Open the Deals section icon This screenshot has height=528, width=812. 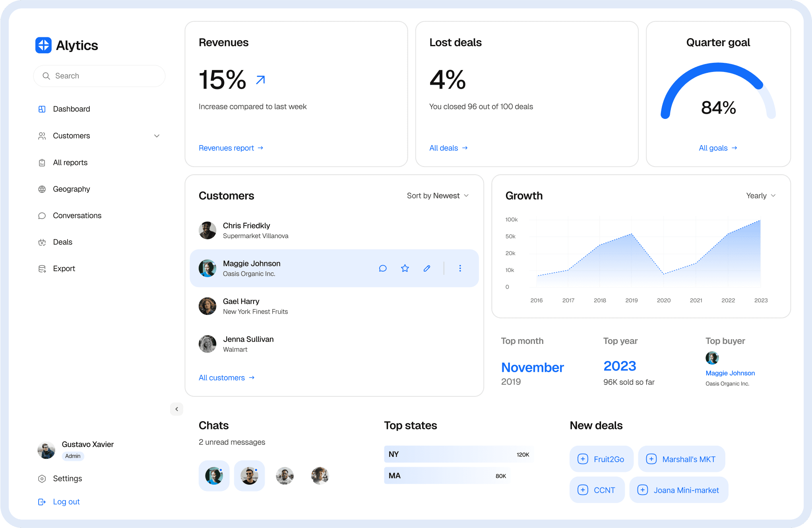pyautogui.click(x=42, y=242)
